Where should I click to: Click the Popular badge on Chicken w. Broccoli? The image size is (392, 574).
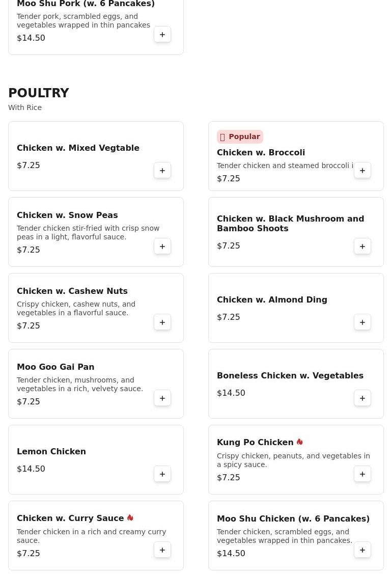(240, 136)
